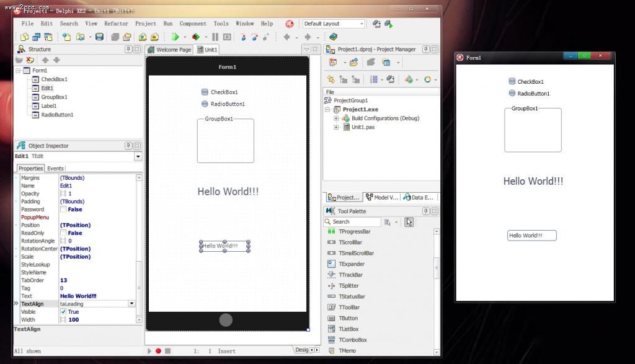This screenshot has height=364, width=635.
Task: Switch to the Welcome Page tab
Action: tap(169, 50)
